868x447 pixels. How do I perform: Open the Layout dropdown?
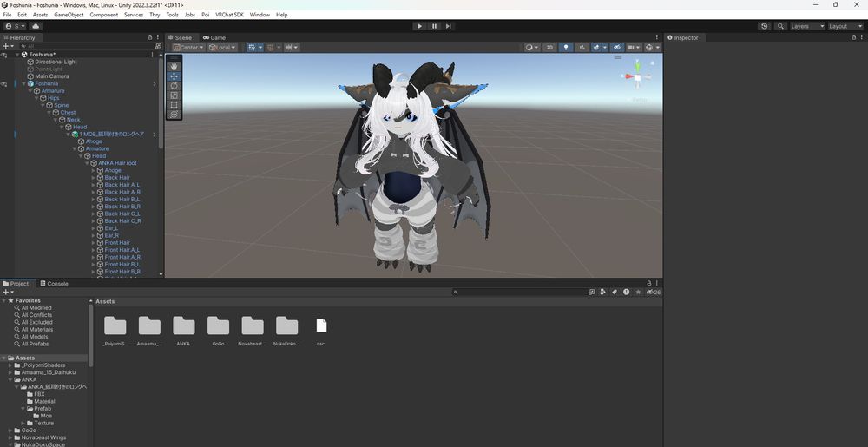click(845, 26)
